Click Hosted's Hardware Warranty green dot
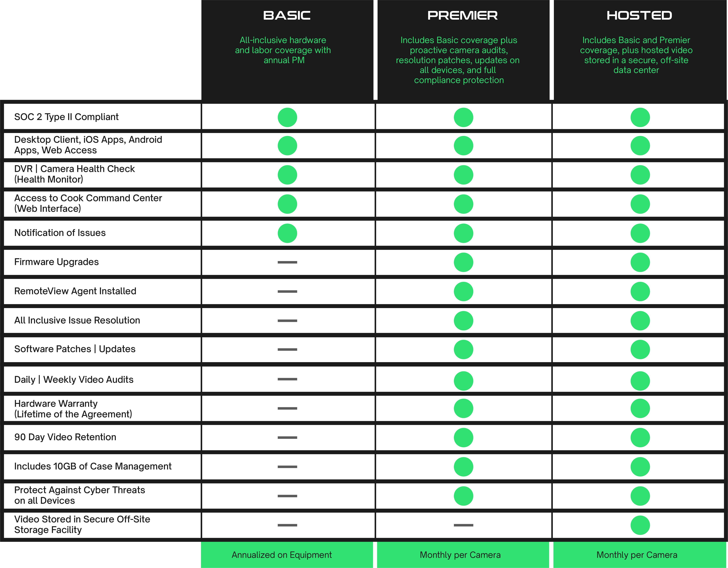 (x=640, y=408)
